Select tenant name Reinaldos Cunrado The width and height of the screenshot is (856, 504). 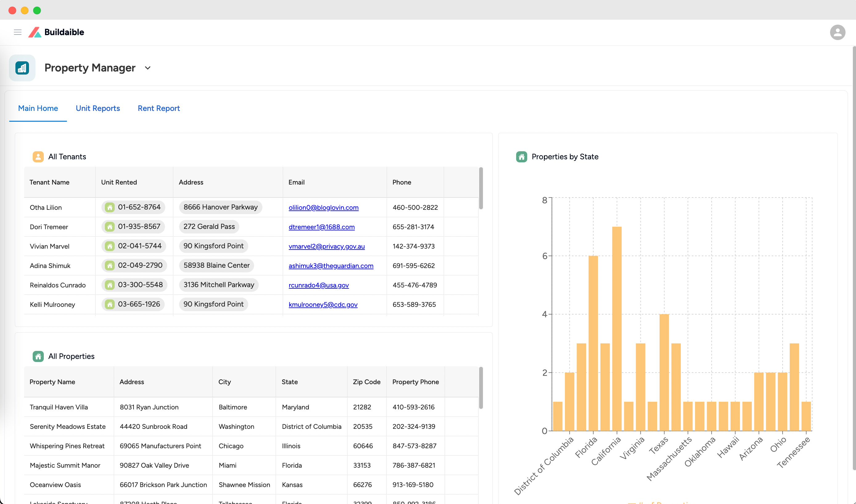coord(58,285)
